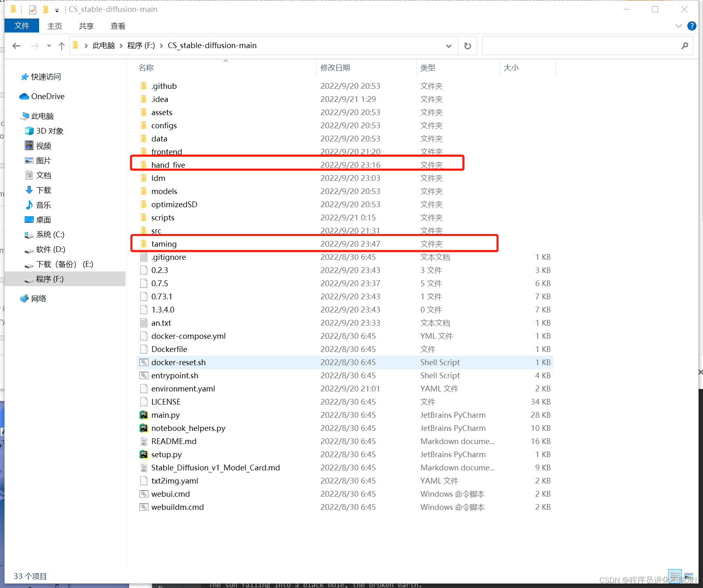Select the ldm folder

(158, 178)
